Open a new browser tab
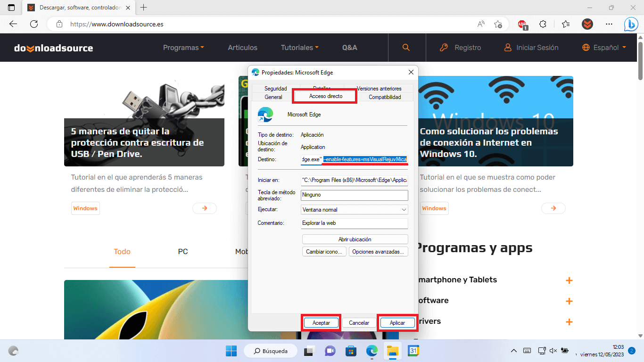The width and height of the screenshot is (644, 362). pyautogui.click(x=144, y=8)
